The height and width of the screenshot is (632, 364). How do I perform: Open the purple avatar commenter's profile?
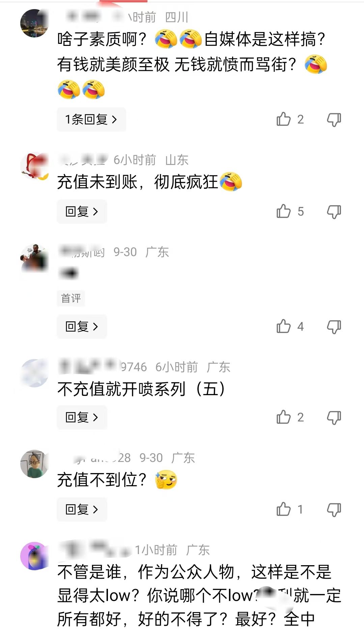pyautogui.click(x=34, y=556)
